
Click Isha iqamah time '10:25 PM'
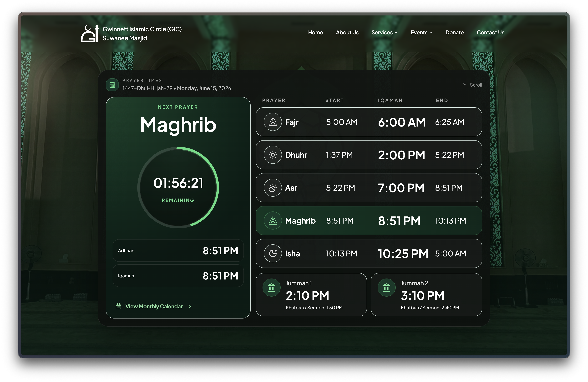click(x=403, y=254)
